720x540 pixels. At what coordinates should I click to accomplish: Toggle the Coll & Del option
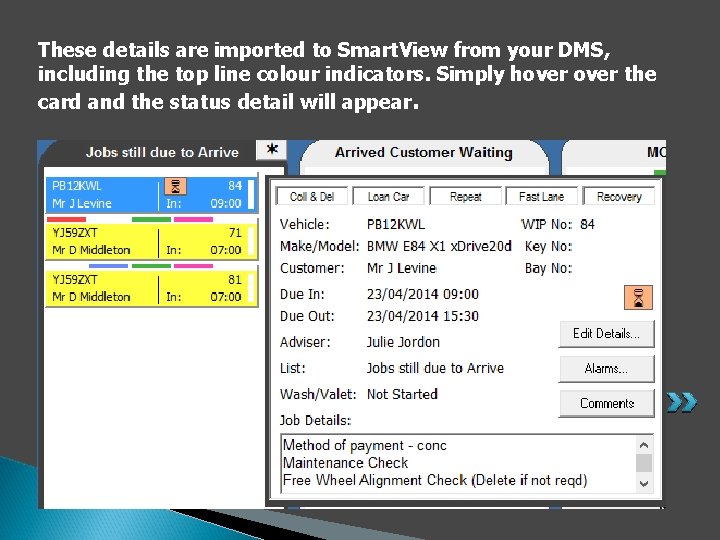point(312,197)
